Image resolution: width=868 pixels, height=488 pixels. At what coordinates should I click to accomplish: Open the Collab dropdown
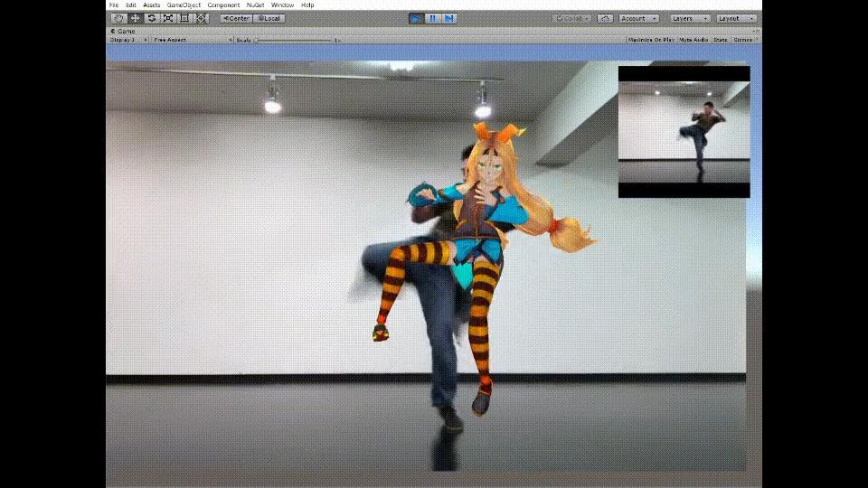coord(571,18)
